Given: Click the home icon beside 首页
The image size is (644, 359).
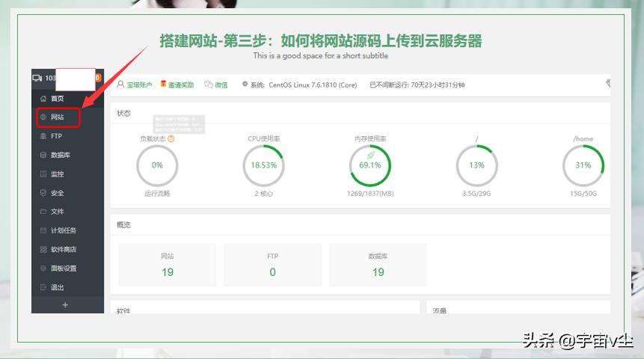Looking at the screenshot, I should coord(43,99).
